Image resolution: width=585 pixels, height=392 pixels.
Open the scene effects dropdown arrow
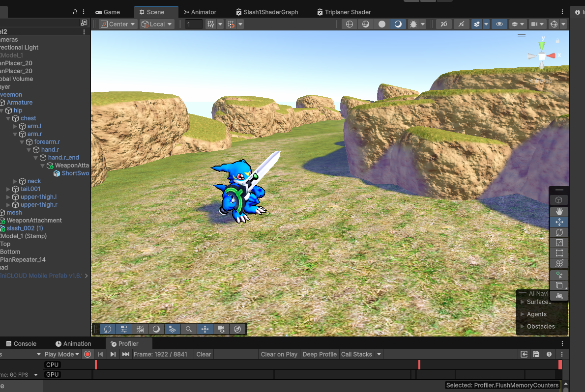[x=486, y=24]
